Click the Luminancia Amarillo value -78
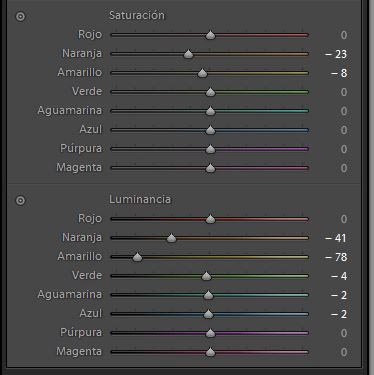The image size is (374, 375). point(336,257)
